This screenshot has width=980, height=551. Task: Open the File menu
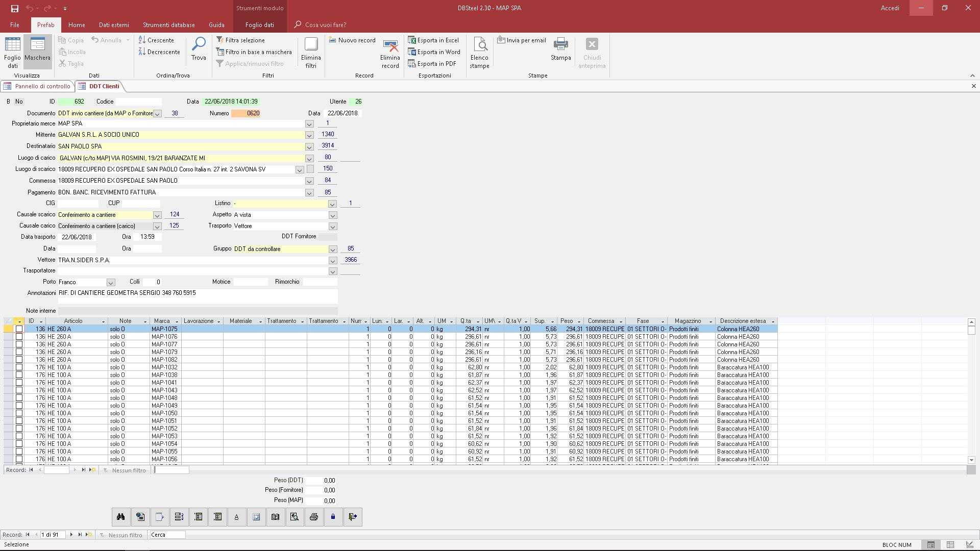15,25
